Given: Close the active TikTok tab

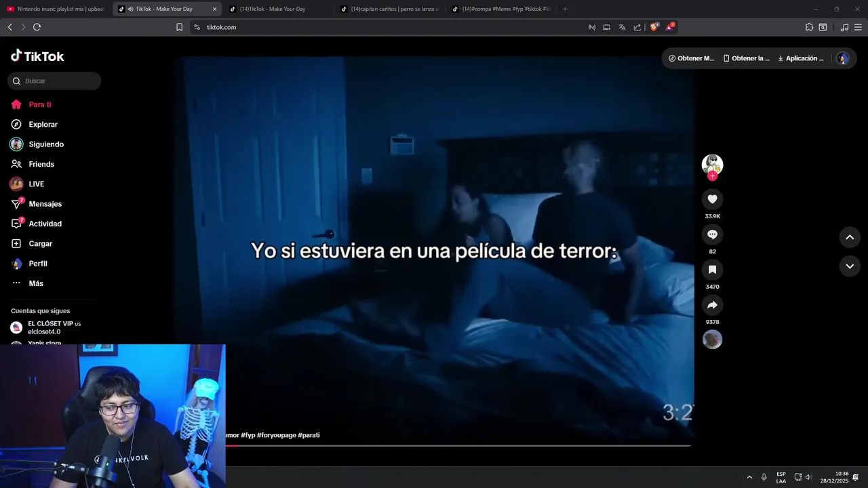Looking at the screenshot, I should [x=214, y=9].
